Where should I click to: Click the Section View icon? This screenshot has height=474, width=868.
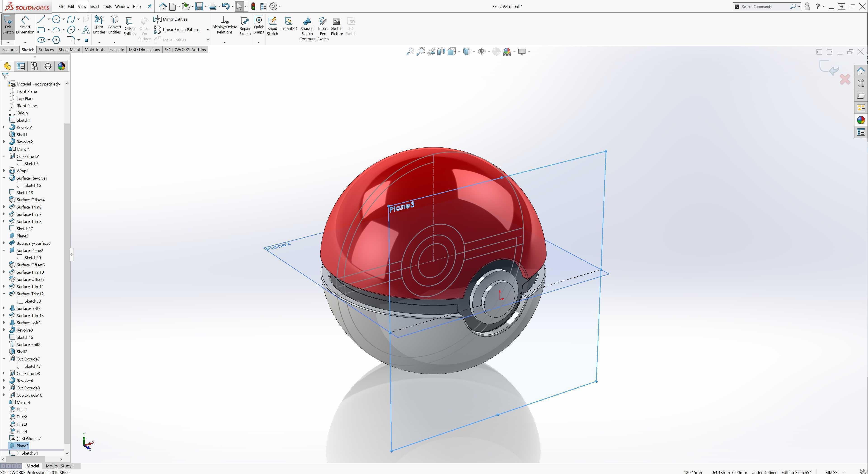441,52
